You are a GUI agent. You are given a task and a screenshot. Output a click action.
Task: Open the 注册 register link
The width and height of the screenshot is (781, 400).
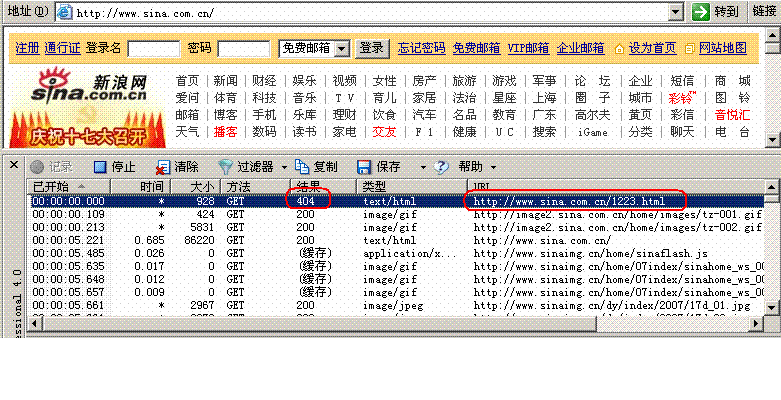click(x=27, y=48)
